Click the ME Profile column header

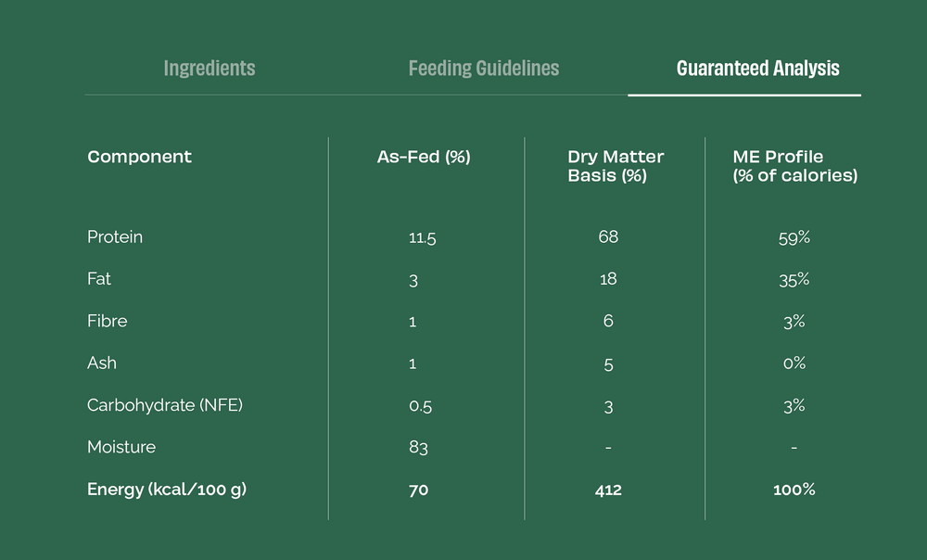click(794, 166)
